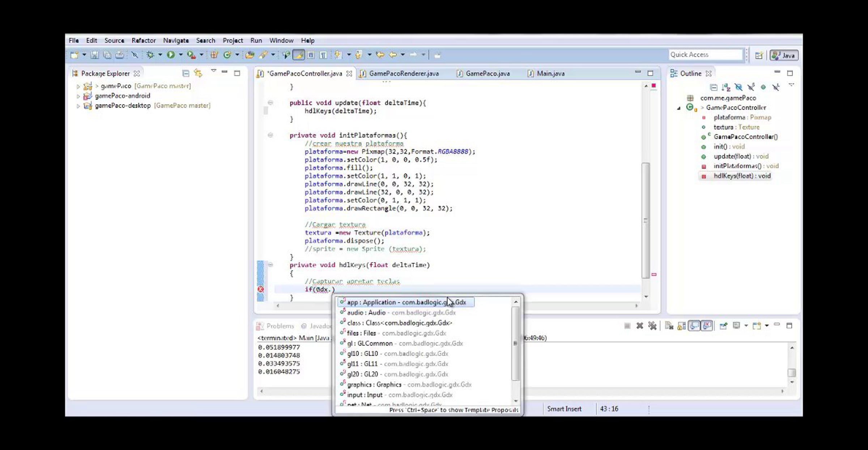Click Collapse All icon in Outline

pos(714,87)
